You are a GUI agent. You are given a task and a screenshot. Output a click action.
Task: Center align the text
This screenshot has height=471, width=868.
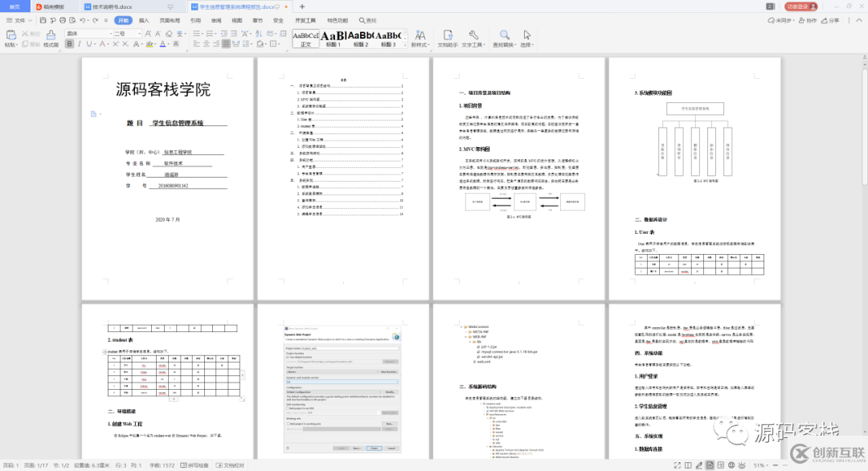click(x=206, y=43)
